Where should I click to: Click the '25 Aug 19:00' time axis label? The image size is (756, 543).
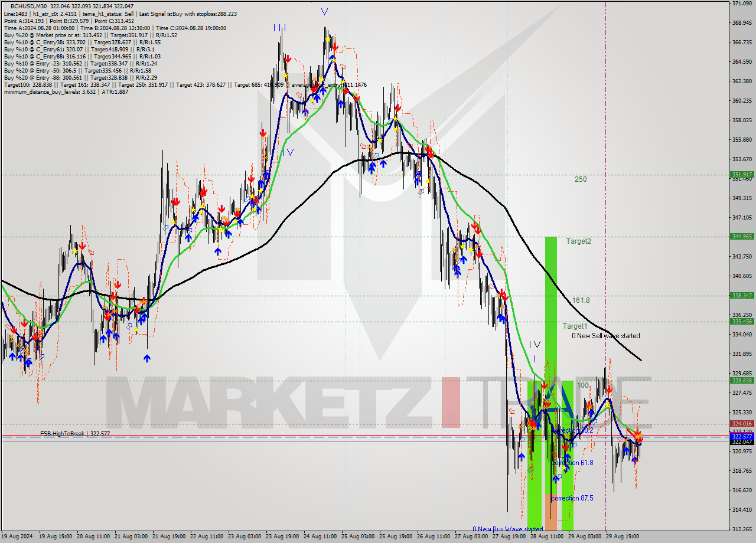(x=395, y=537)
